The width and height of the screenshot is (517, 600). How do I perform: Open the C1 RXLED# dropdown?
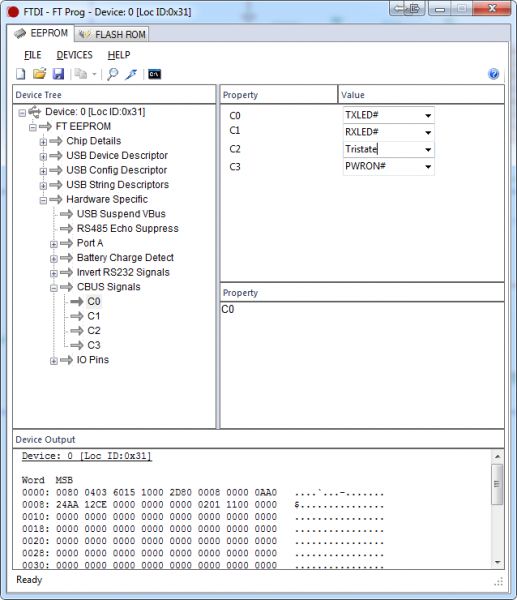[x=428, y=133]
